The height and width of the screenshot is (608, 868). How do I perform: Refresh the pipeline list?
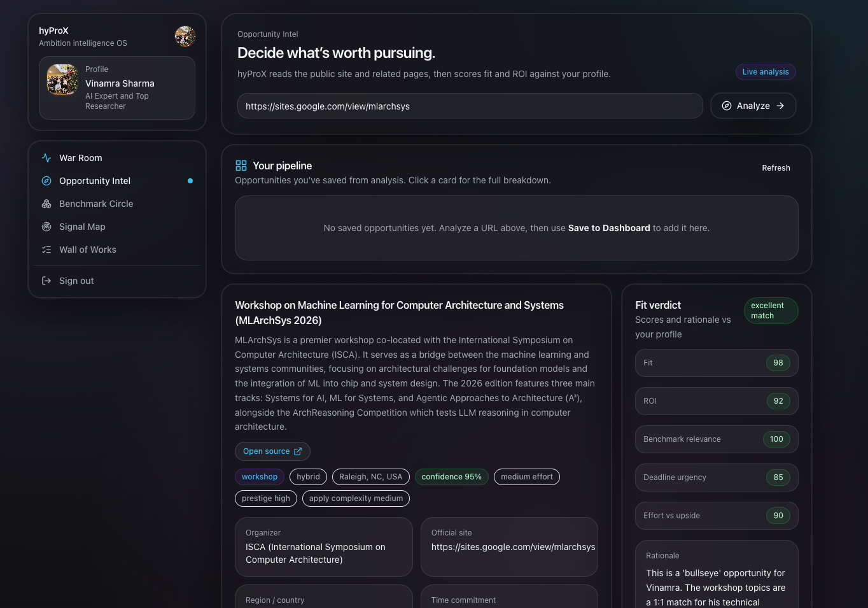pos(776,168)
